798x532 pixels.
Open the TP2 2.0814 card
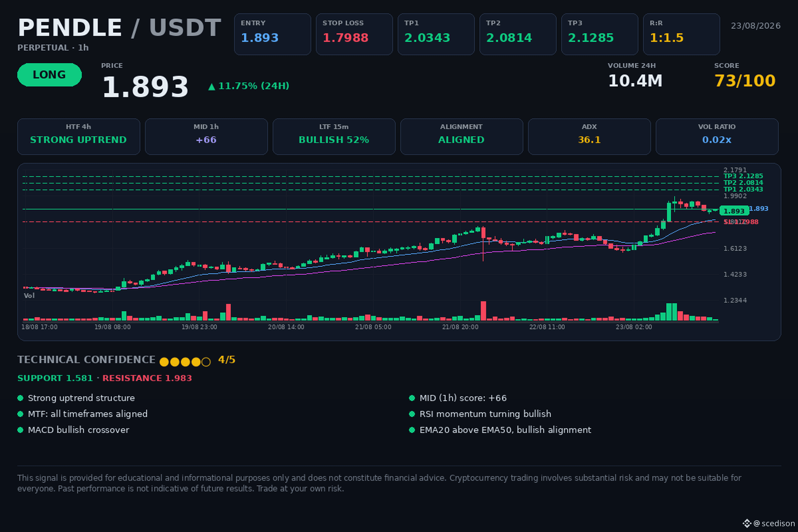(x=518, y=34)
